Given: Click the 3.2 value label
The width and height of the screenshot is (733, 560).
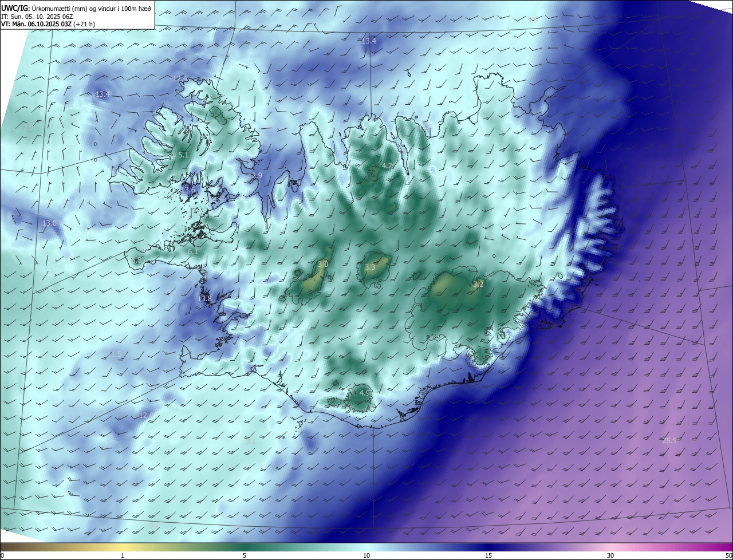Looking at the screenshot, I should point(478,284).
